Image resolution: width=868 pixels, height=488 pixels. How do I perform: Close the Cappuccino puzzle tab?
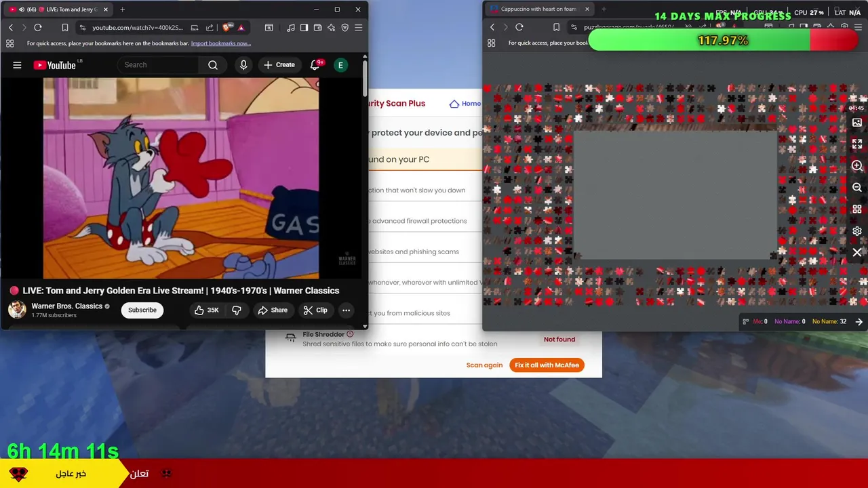point(587,9)
